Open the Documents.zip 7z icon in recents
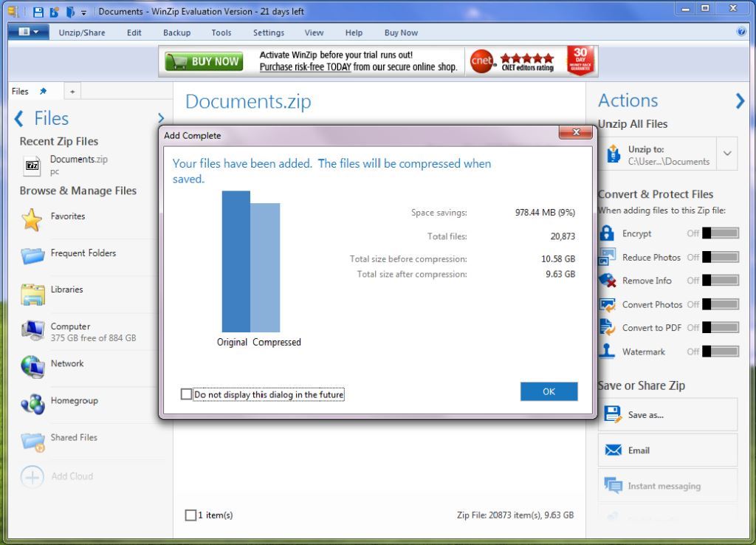The image size is (756, 545). (32, 165)
